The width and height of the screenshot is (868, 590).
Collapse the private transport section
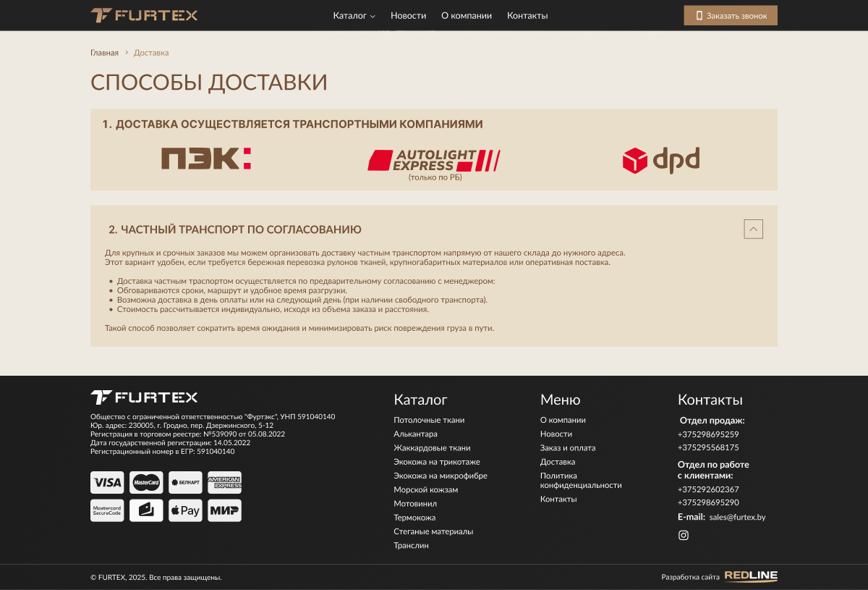tap(753, 229)
